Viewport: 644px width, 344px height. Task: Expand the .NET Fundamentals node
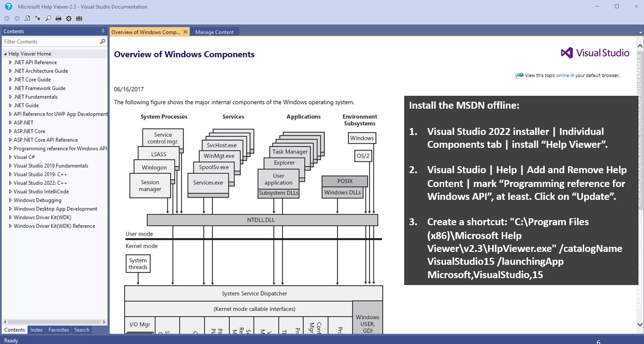(x=10, y=97)
